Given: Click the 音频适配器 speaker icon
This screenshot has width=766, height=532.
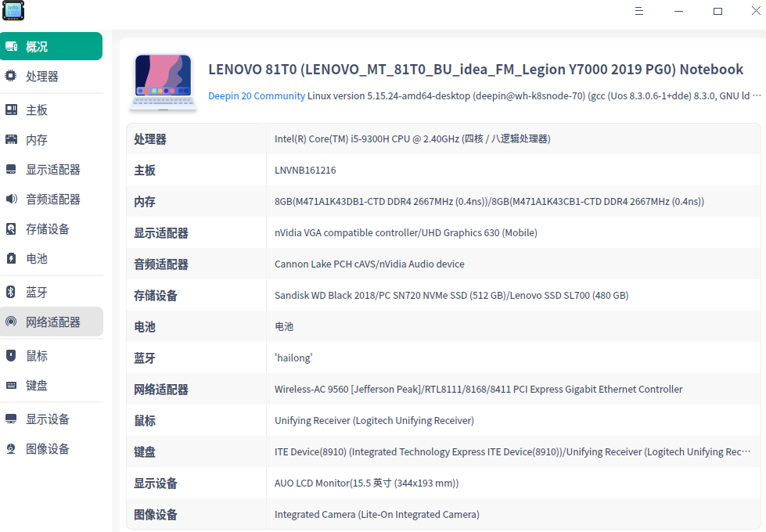Looking at the screenshot, I should pos(11,199).
